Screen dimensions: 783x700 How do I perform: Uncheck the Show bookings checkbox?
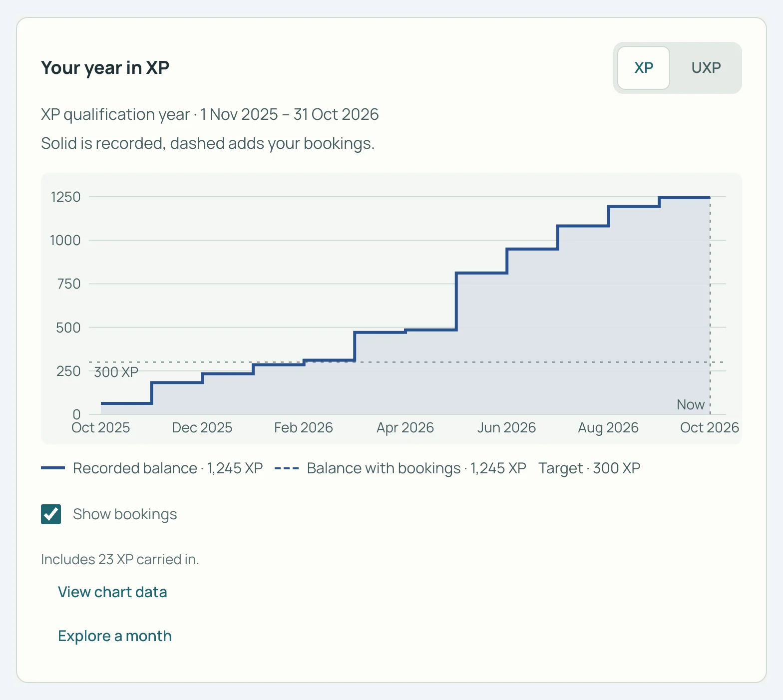point(51,514)
